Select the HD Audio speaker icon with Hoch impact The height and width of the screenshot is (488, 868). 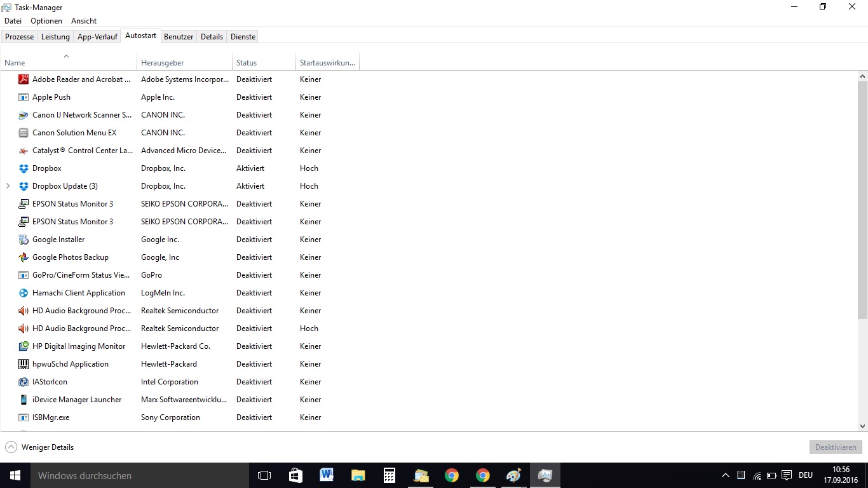tap(24, 329)
